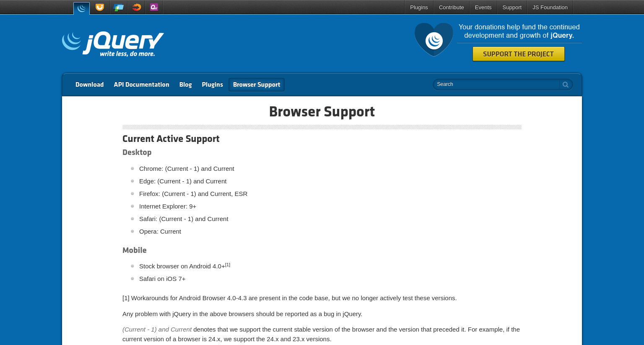Open the QUnit project icon
The width and height of the screenshot is (644, 345).
154,7
